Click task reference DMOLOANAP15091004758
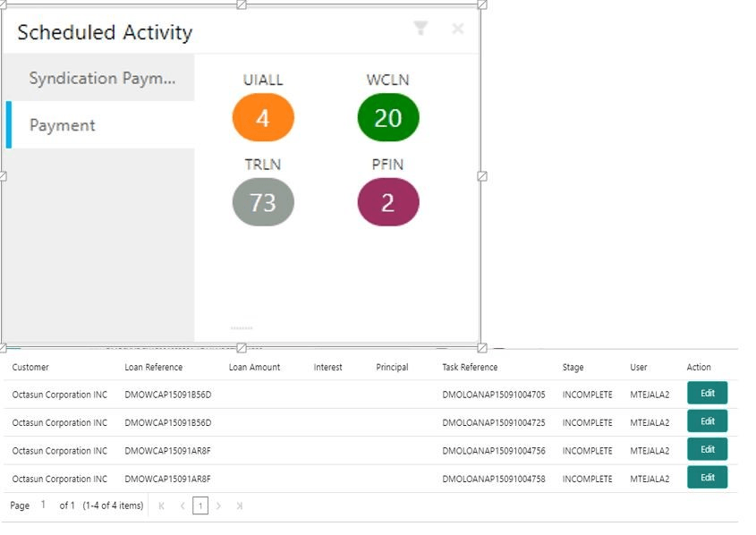The width and height of the screenshot is (756, 535). coord(494,479)
